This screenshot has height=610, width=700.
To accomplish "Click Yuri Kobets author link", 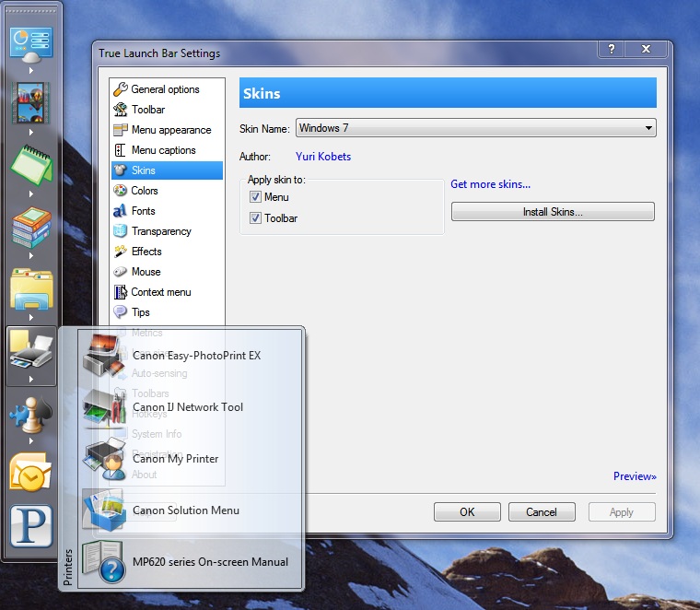I will [323, 157].
